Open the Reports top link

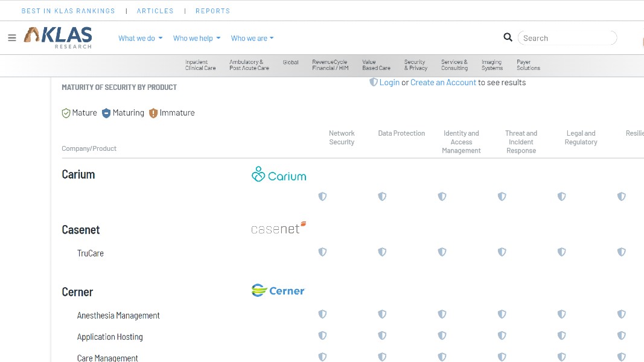coord(212,11)
